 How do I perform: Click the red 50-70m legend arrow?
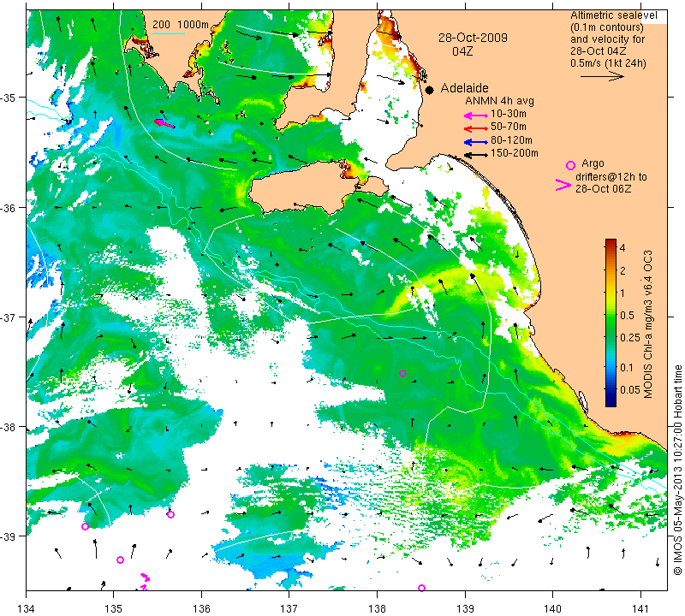click(475, 128)
